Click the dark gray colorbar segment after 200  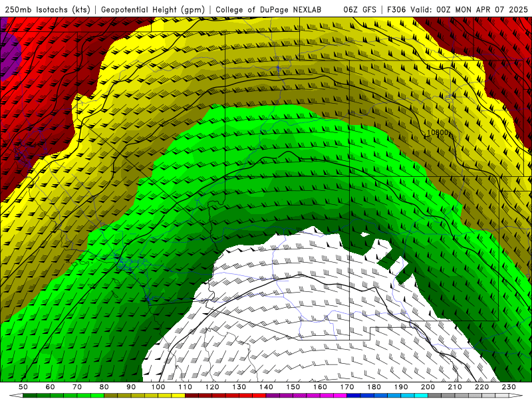(435, 396)
